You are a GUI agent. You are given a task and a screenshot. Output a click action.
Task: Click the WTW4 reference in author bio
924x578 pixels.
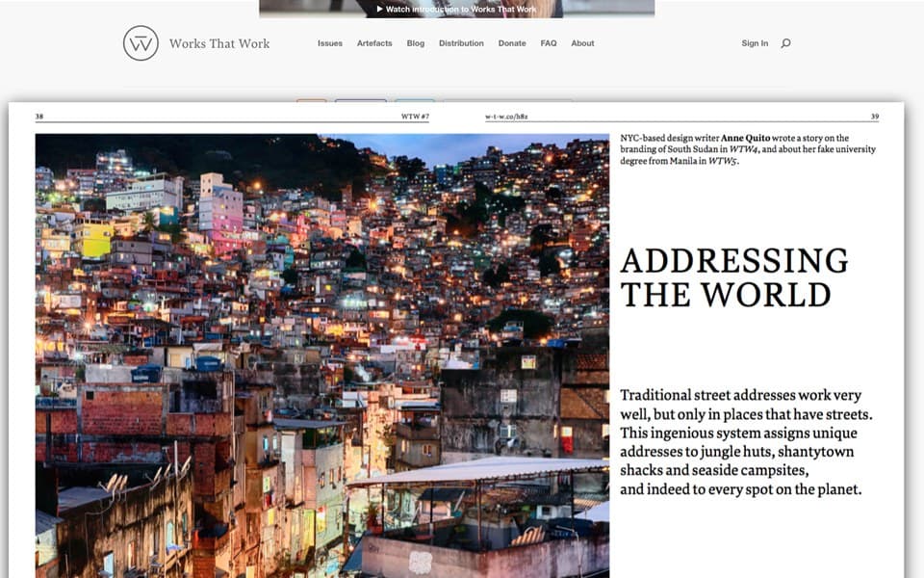point(743,149)
